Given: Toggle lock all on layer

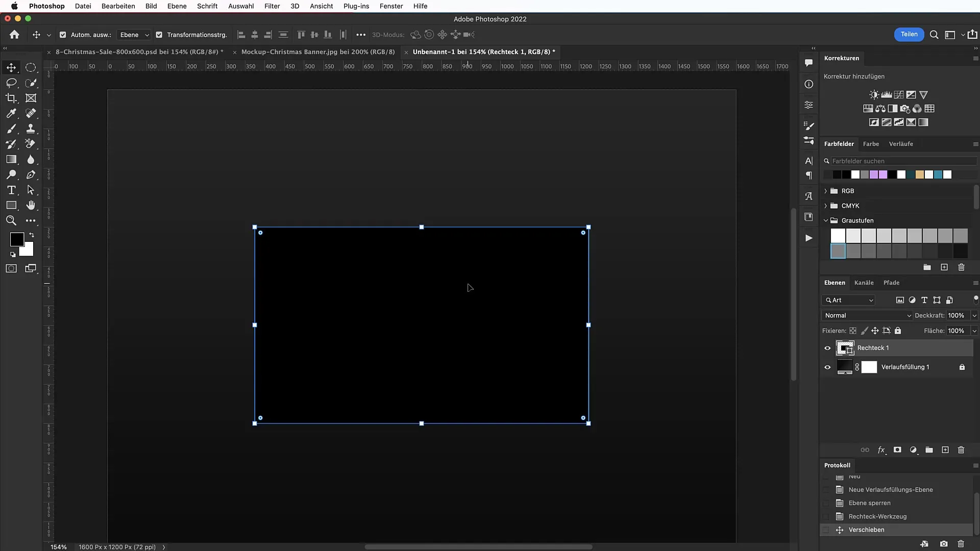Looking at the screenshot, I should [x=898, y=331].
